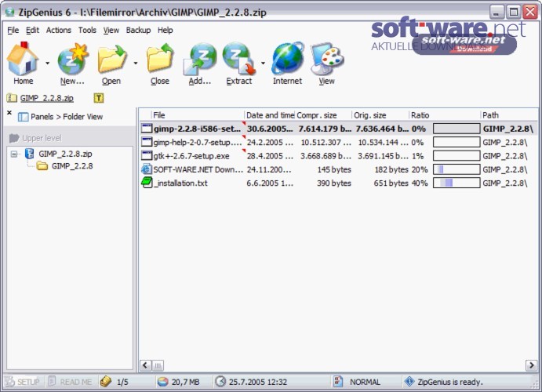Open the Tools menu
The image size is (542, 392).
[x=87, y=31]
